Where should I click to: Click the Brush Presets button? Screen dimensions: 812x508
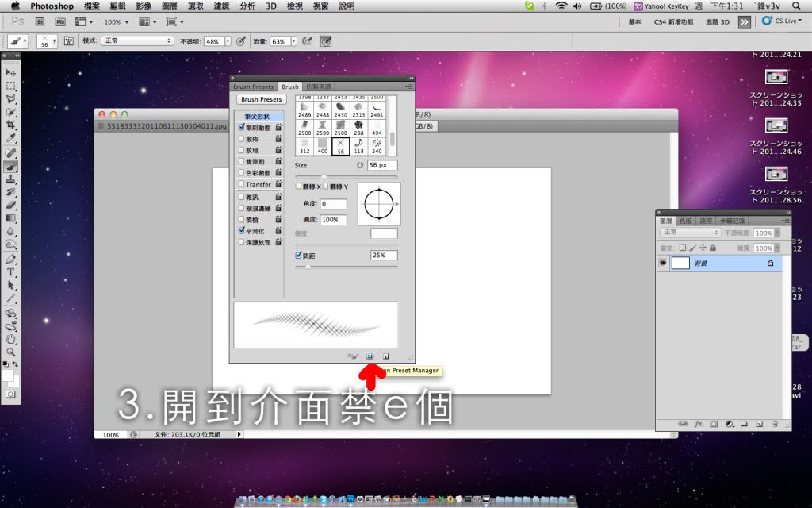click(x=261, y=100)
